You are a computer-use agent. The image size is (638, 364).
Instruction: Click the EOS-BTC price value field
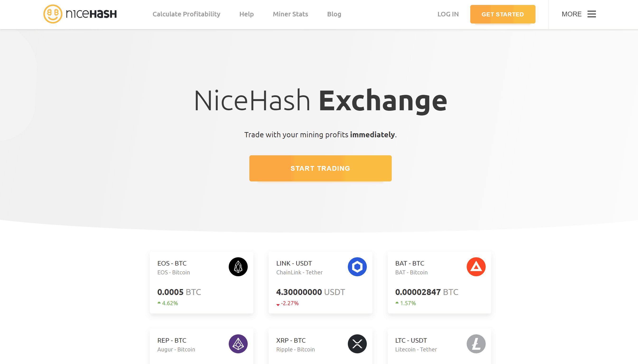point(179,292)
